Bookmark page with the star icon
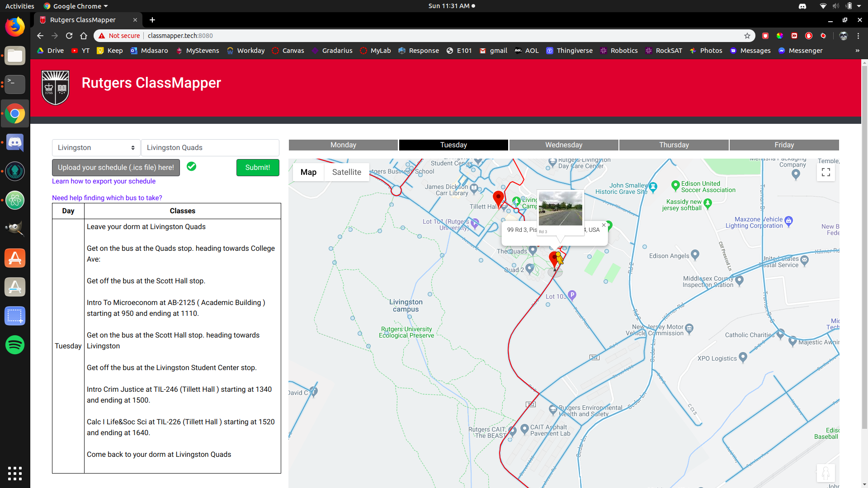 pyautogui.click(x=747, y=36)
